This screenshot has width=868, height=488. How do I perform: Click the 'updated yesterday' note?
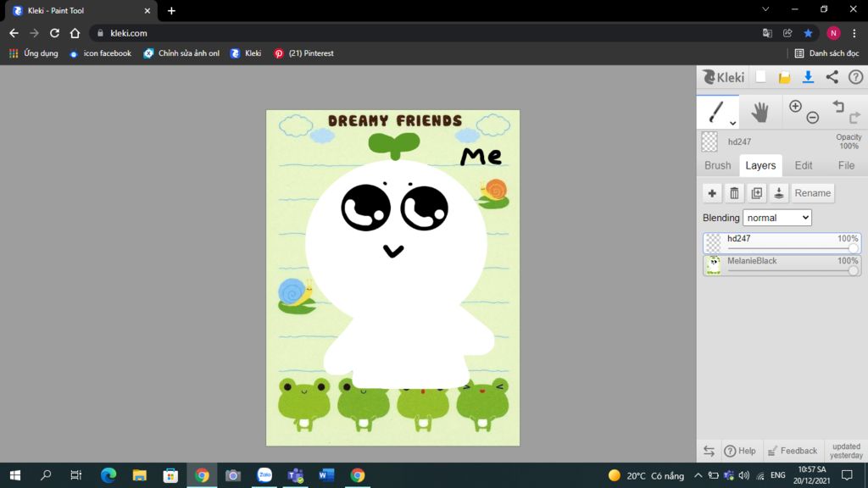846,451
